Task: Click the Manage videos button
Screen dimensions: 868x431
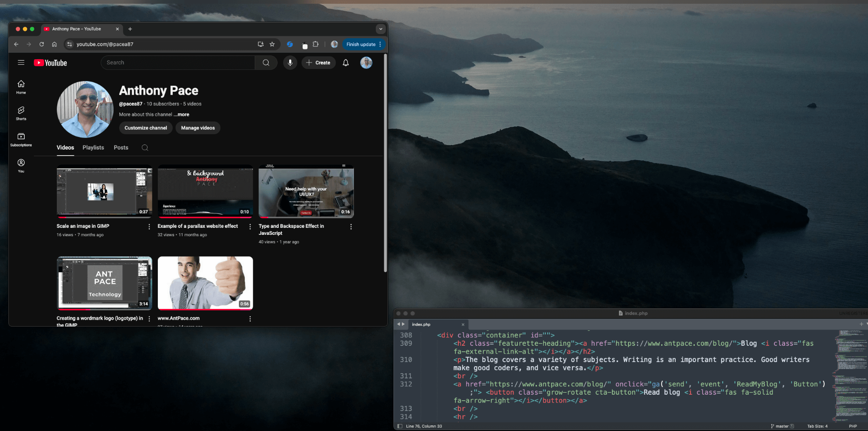Action: pos(198,128)
